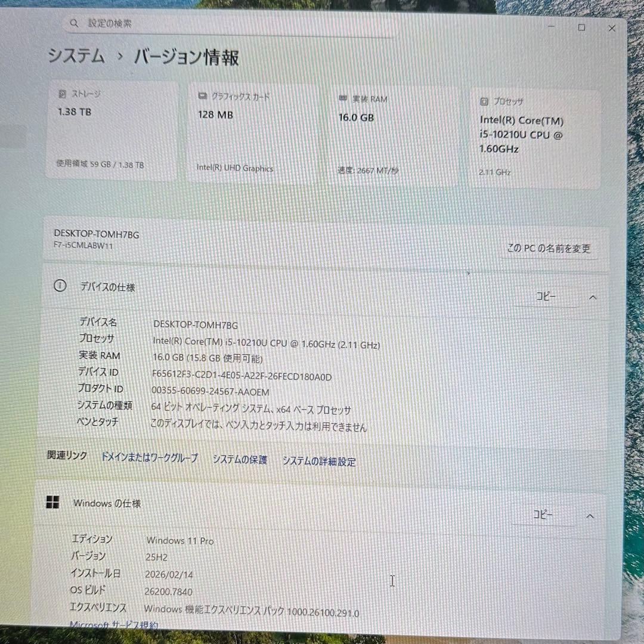Select device ID F65612F3-C2D1 value
The image size is (644, 644).
coord(241,376)
